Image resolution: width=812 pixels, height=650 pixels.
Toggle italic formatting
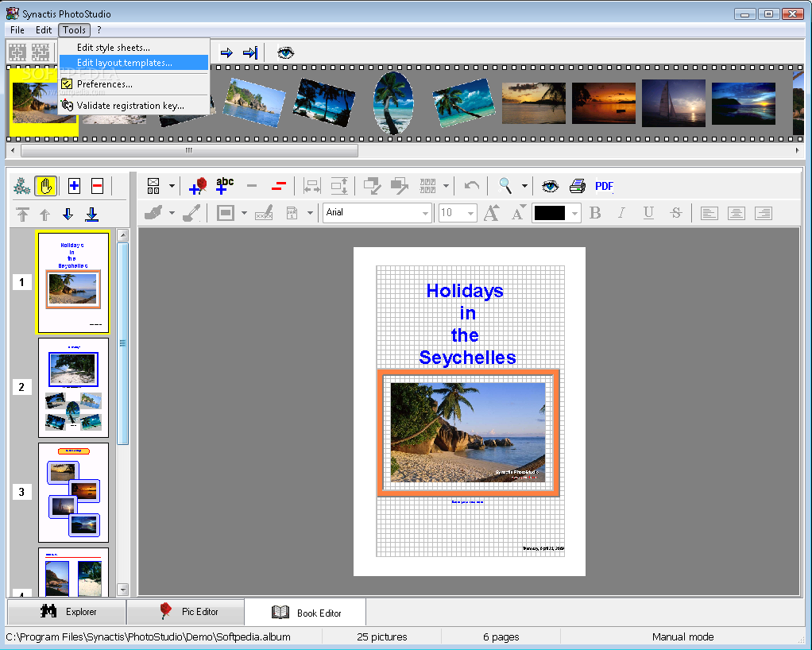621,213
